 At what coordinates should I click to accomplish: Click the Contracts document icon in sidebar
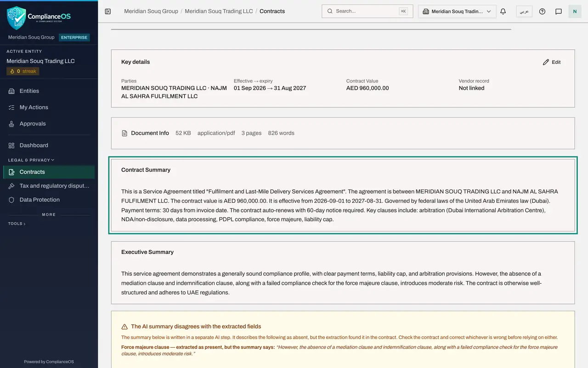[x=11, y=172]
